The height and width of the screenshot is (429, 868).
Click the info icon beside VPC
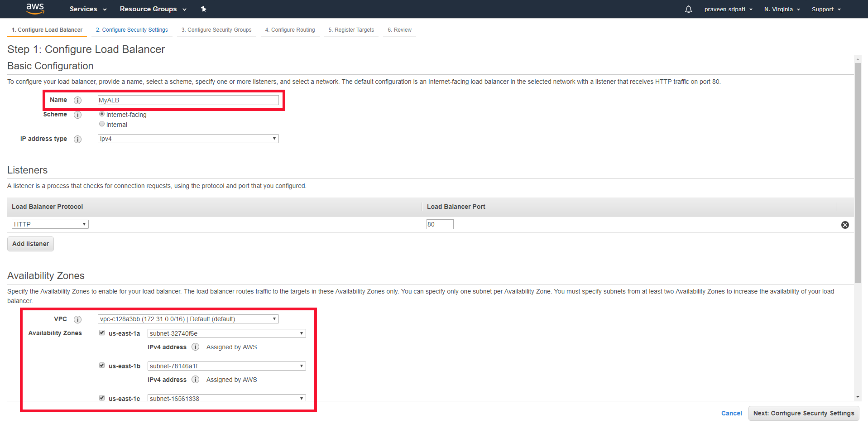(78, 319)
